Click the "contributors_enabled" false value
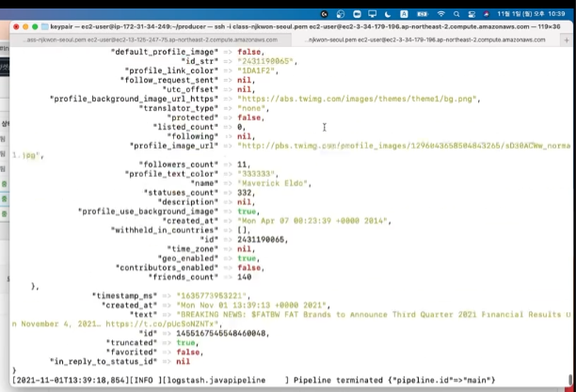The width and height of the screenshot is (576, 392). point(248,268)
